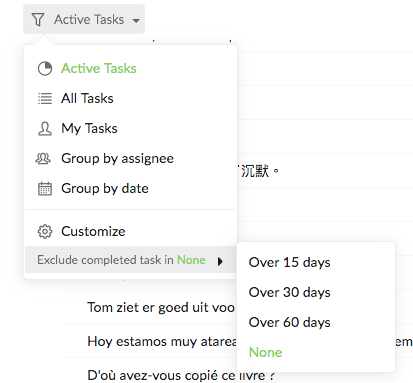Open task 'Hoy estamos muy atarea'
The width and height of the screenshot is (413, 383).
click(162, 341)
